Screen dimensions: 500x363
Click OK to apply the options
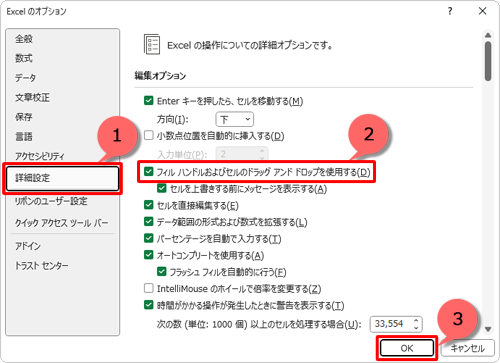407,348
